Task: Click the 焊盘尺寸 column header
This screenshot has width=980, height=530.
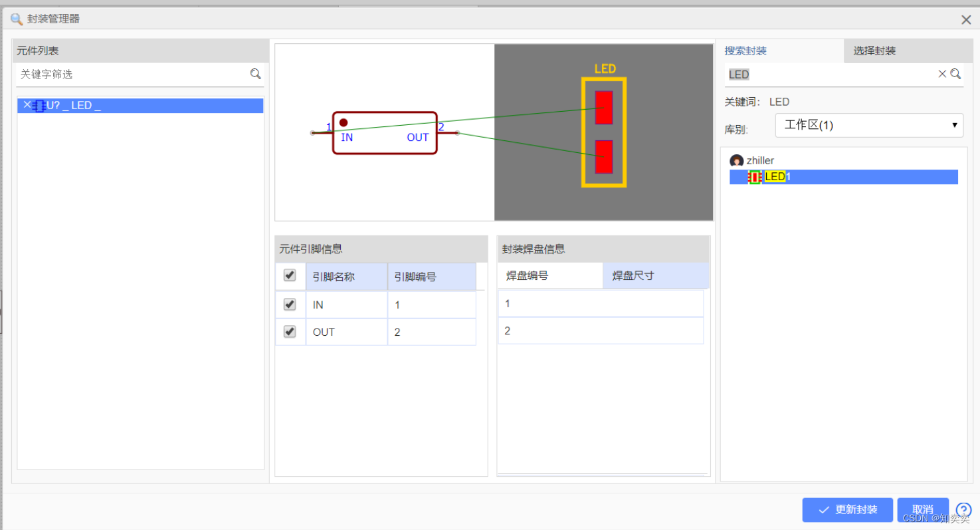Action: (x=656, y=275)
